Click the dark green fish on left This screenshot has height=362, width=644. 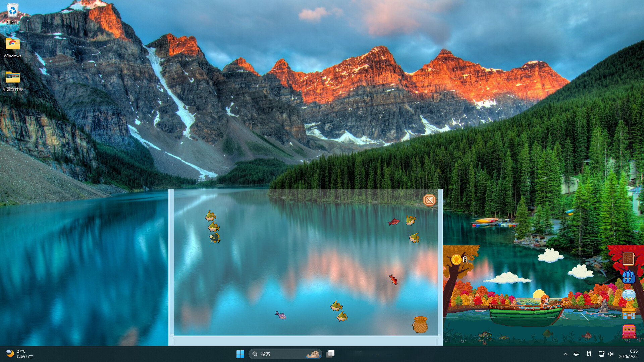tap(215, 238)
